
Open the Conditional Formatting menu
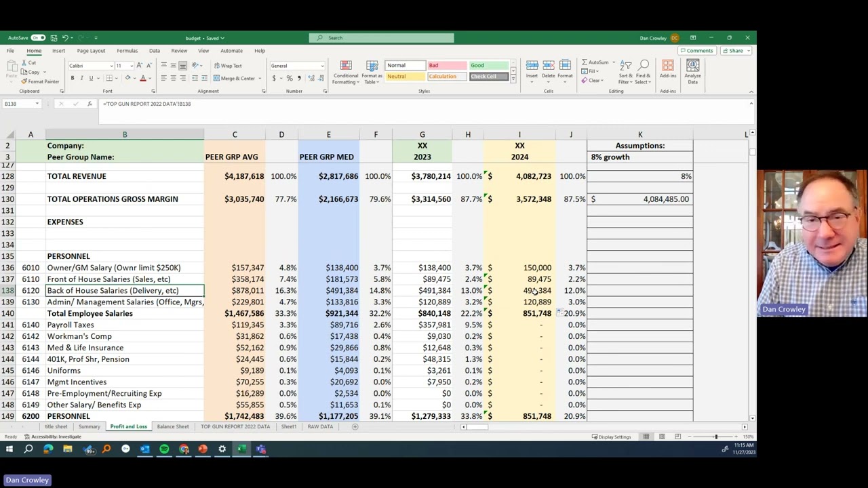click(346, 73)
